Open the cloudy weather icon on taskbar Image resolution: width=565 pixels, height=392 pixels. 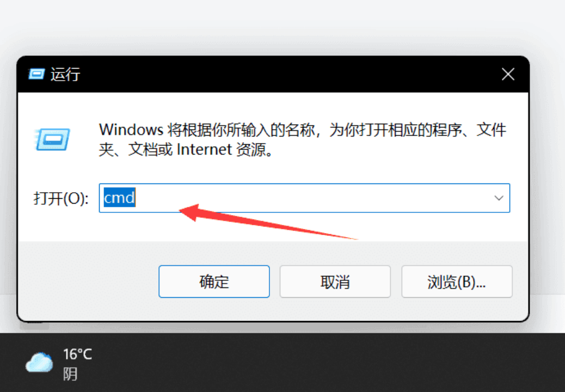point(39,363)
